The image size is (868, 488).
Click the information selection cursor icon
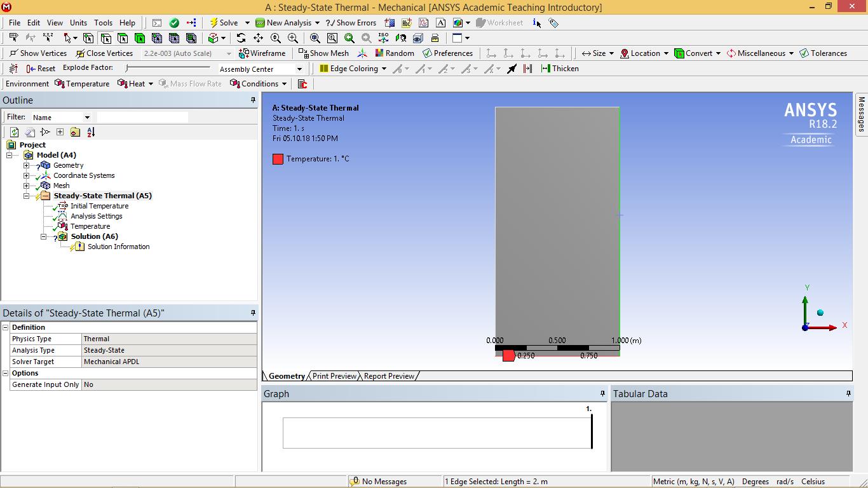(x=537, y=23)
